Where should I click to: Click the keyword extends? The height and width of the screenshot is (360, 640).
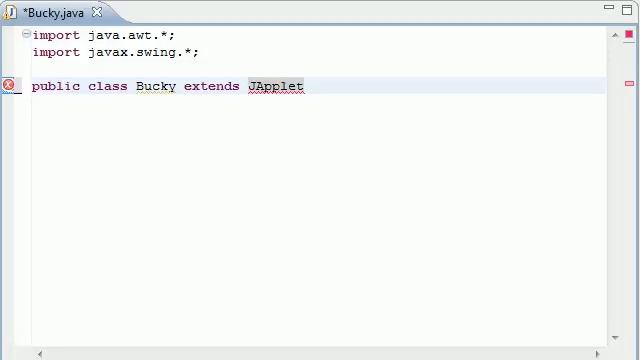pyautogui.click(x=211, y=87)
